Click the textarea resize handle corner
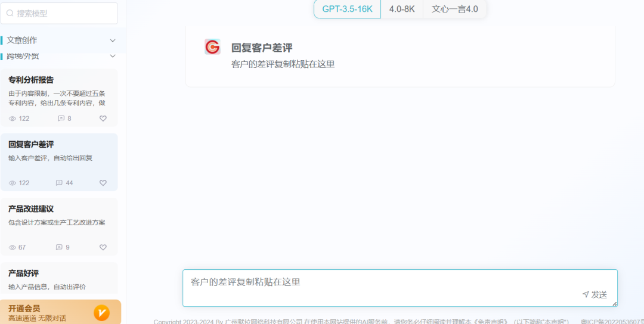This screenshot has width=644, height=324. pyautogui.click(x=614, y=304)
